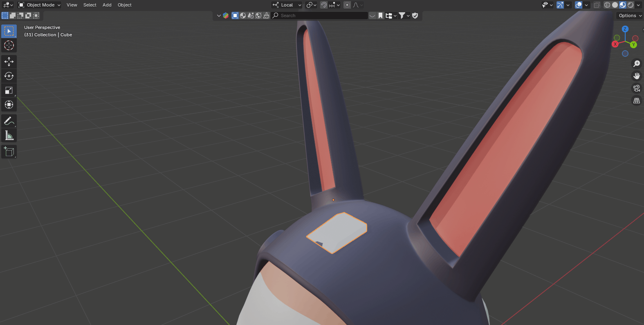Expand the Options dropdown
Image resolution: width=644 pixels, height=325 pixels.
tap(630, 16)
